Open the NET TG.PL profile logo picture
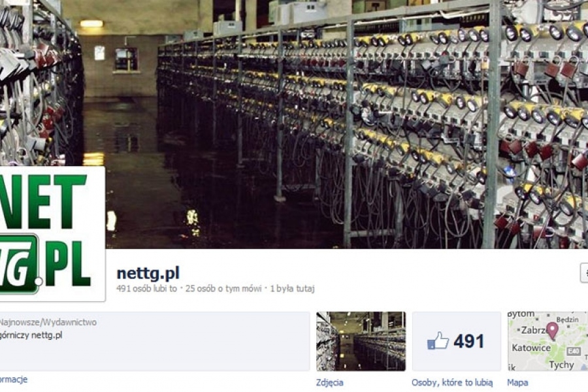Image resolution: width=588 pixels, height=392 pixels. click(52, 233)
